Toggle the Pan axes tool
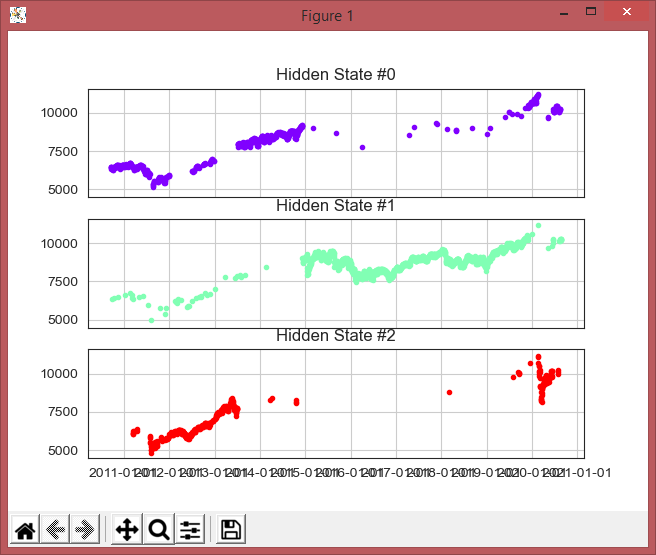 coord(127,530)
